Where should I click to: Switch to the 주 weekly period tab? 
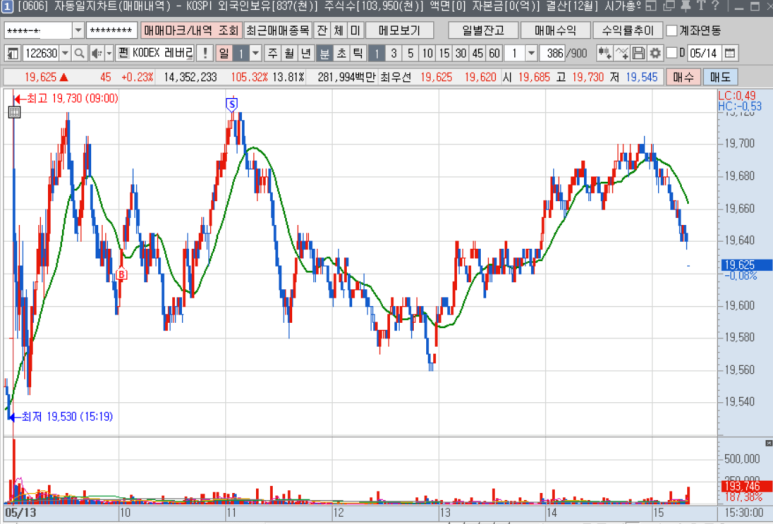(272, 53)
